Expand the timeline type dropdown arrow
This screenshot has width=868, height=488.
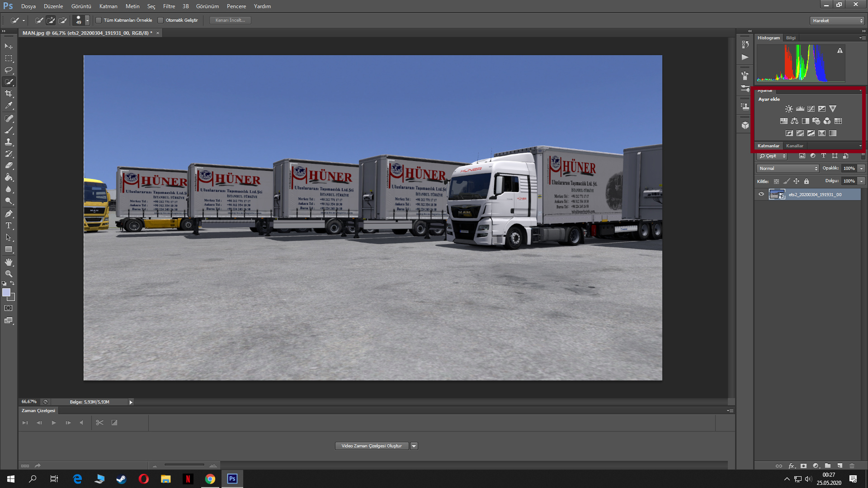click(414, 446)
